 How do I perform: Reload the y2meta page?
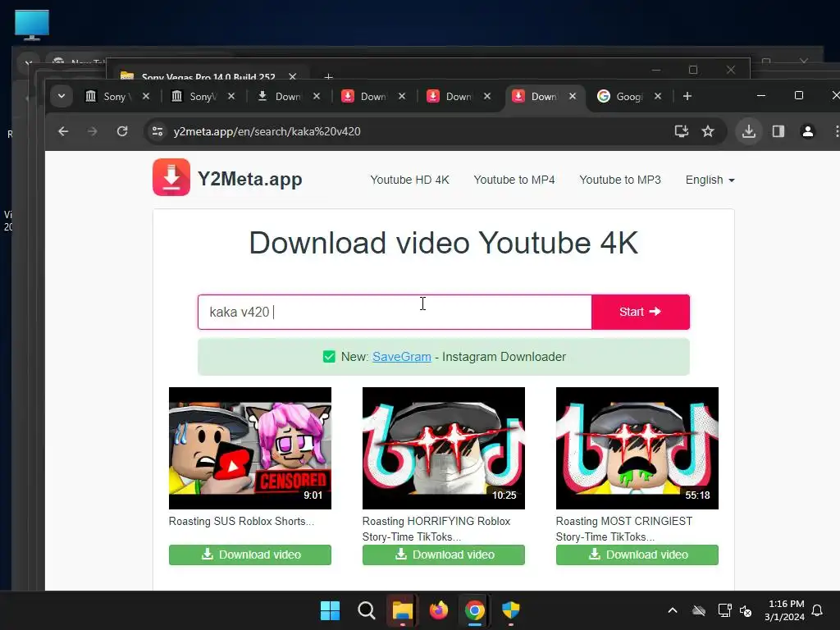click(122, 131)
